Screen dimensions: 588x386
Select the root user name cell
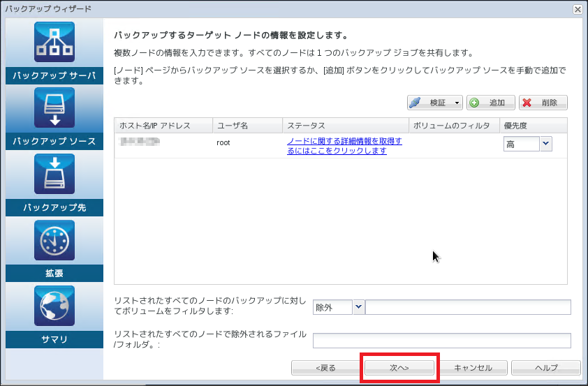coord(223,143)
